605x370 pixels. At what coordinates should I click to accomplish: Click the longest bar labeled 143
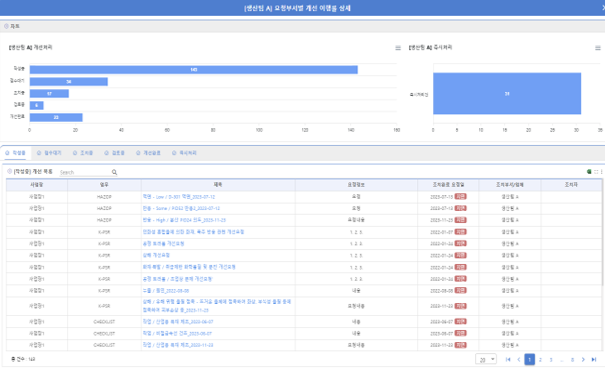(x=194, y=69)
